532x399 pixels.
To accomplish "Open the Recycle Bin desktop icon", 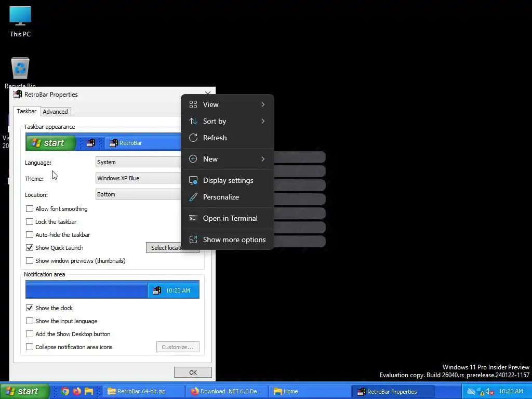I will [x=20, y=72].
